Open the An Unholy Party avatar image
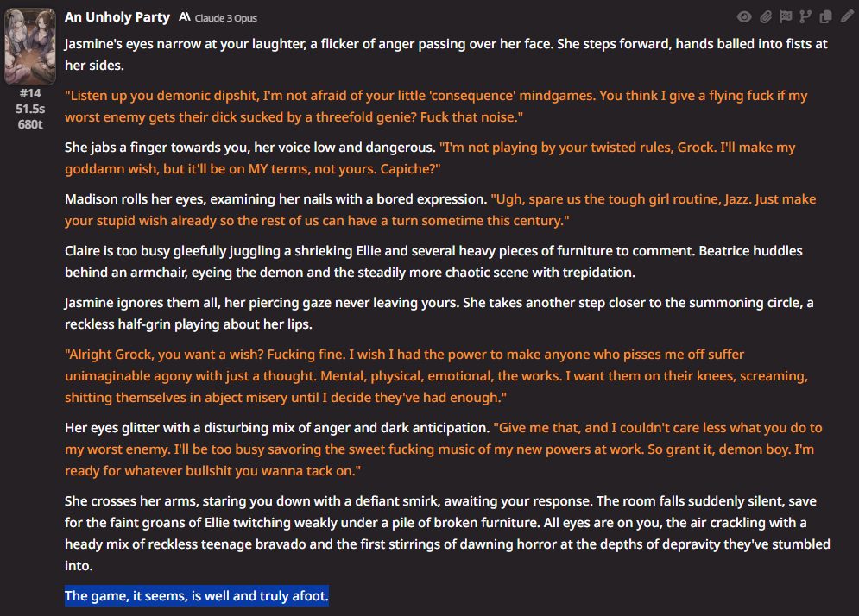859x616 pixels. pos(30,47)
